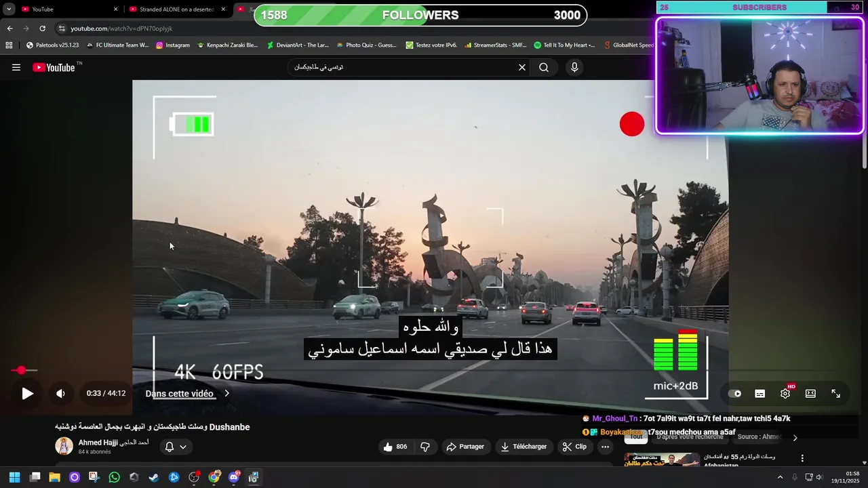Viewport: 868px width, 488px height.
Task: Open Task View on the taskbar
Action: [35, 477]
